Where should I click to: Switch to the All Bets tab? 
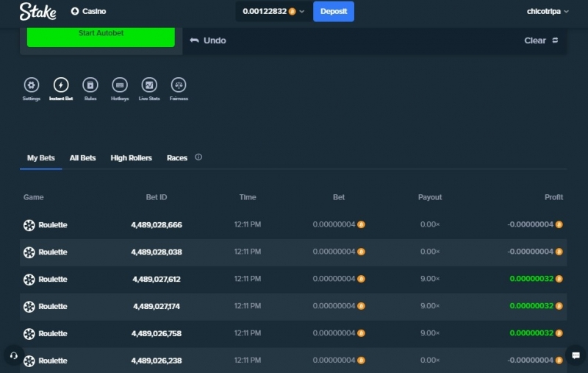82,158
